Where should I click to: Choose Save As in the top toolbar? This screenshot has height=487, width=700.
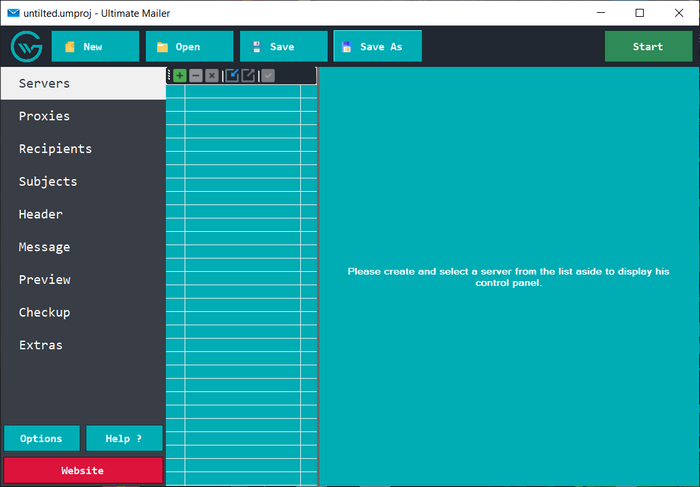[x=377, y=47]
